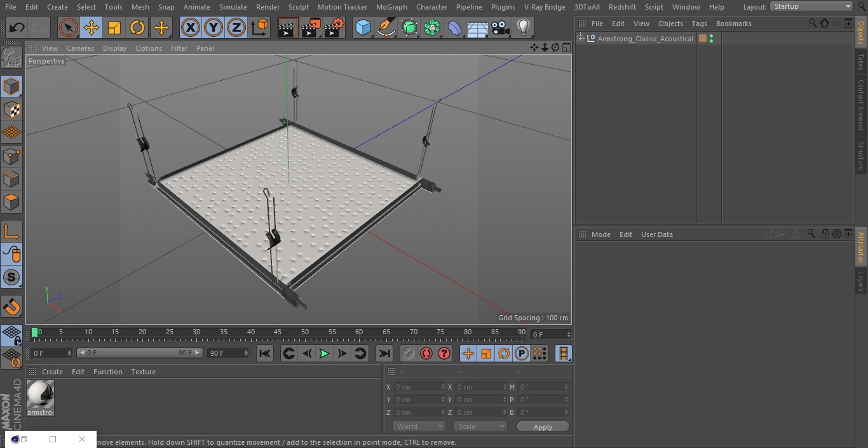Click the Apply button
868x448 pixels.
pyautogui.click(x=543, y=427)
